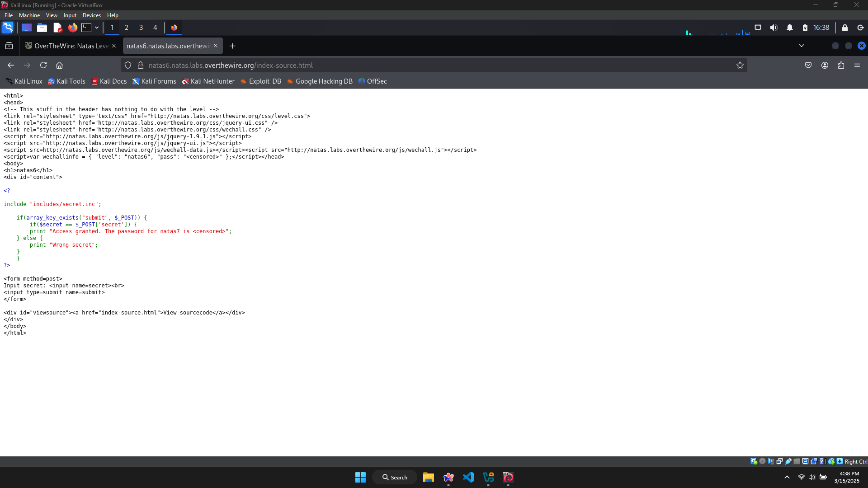Open Google Hacking DB bookmark
This screenshot has height=488, width=868.
319,81
